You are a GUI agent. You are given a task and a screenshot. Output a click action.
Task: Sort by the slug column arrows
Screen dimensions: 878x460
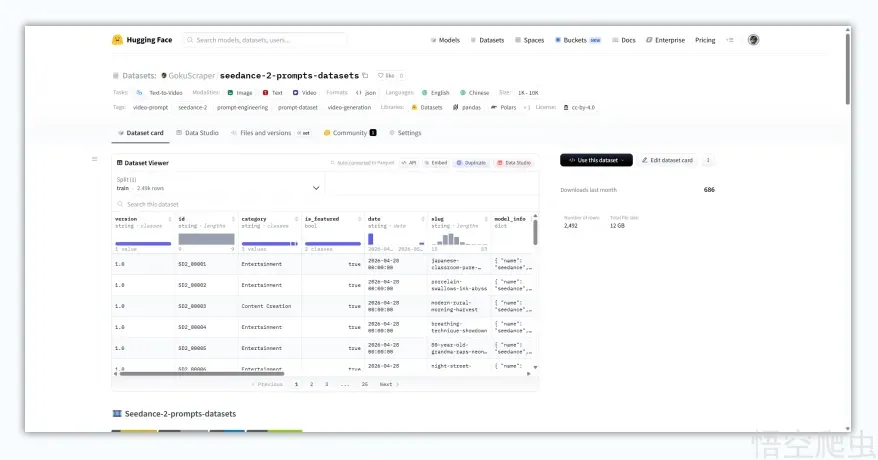486,219
